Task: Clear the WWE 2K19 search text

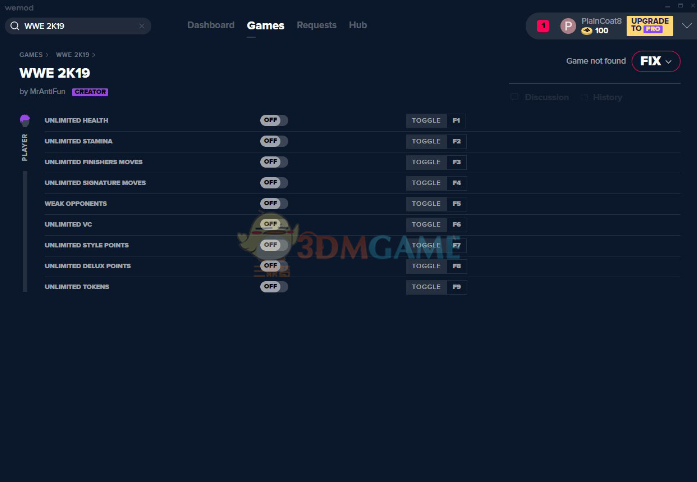Action: [x=141, y=26]
